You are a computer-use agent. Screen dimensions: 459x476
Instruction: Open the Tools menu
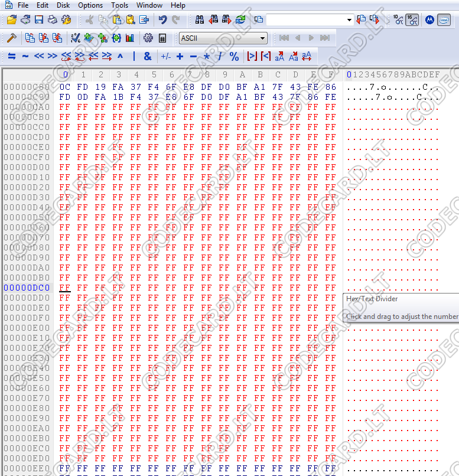coord(119,5)
